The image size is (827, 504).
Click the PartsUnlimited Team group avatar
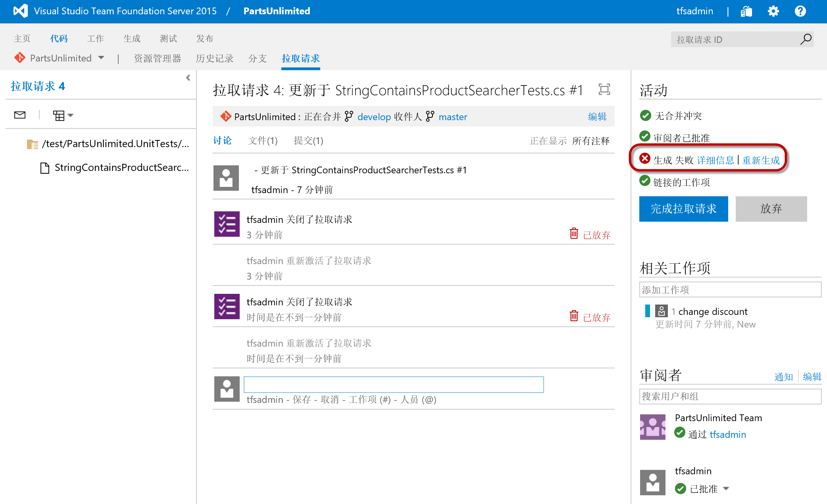coord(653,427)
